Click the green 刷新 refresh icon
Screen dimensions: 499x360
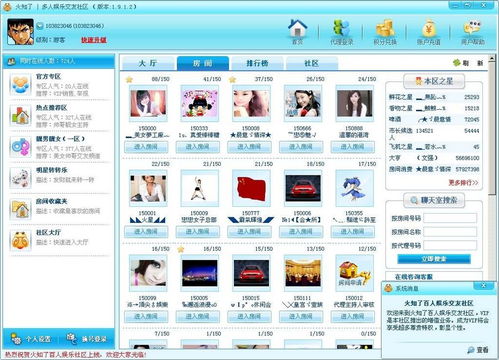(x=457, y=63)
